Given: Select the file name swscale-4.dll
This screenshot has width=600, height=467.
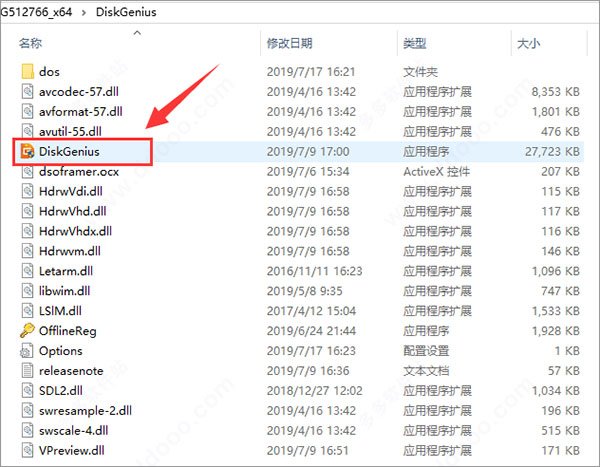Looking at the screenshot, I should point(73,430).
